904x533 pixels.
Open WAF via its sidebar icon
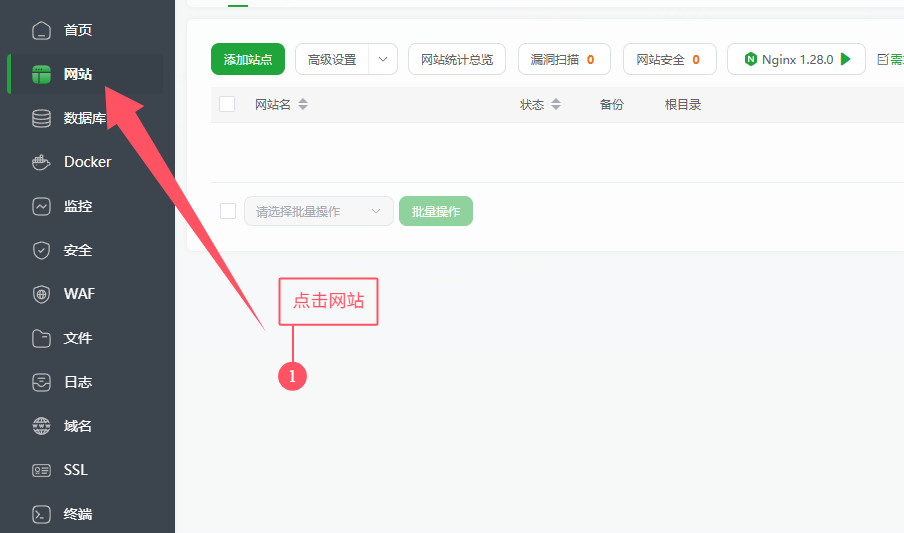[x=41, y=294]
